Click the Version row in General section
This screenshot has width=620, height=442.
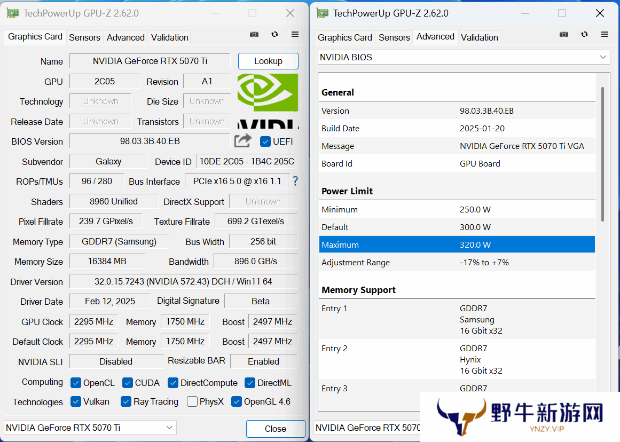(x=457, y=111)
